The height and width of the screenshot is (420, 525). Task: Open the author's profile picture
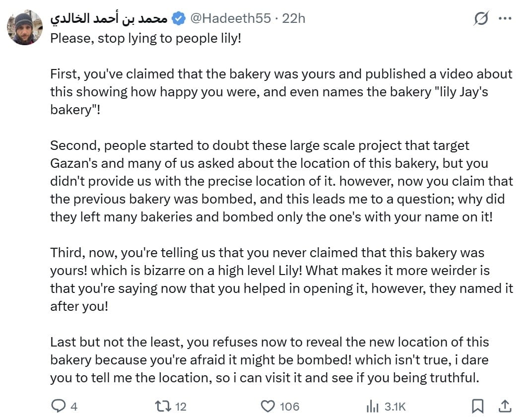25,27
